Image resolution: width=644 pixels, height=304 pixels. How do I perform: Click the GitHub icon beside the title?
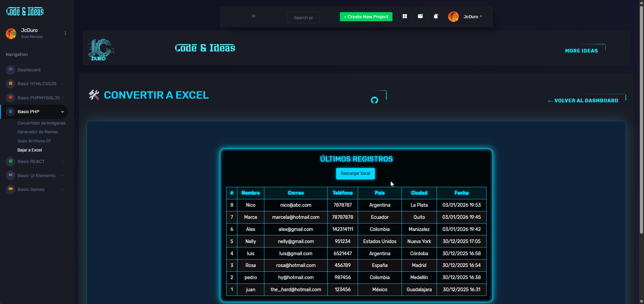pos(374,100)
